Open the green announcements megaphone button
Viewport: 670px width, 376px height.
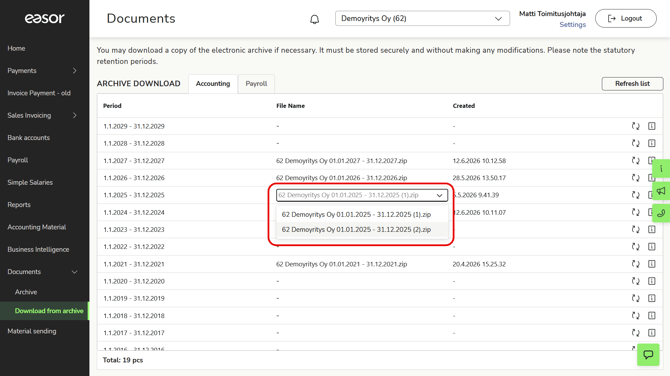(661, 191)
